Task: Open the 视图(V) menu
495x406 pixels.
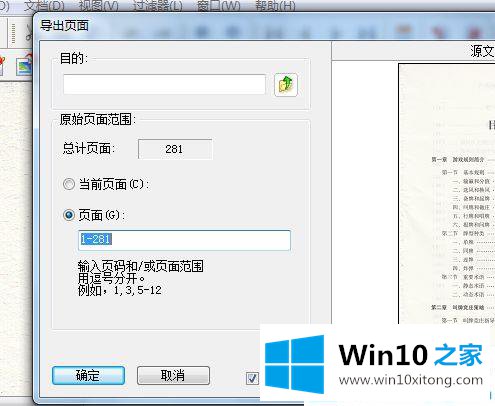Action: [x=98, y=6]
